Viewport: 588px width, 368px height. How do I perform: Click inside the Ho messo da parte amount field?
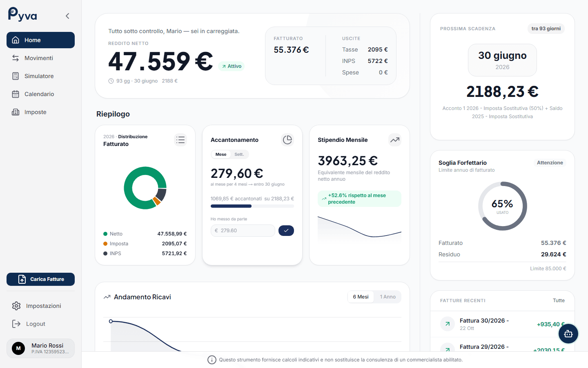coord(243,231)
